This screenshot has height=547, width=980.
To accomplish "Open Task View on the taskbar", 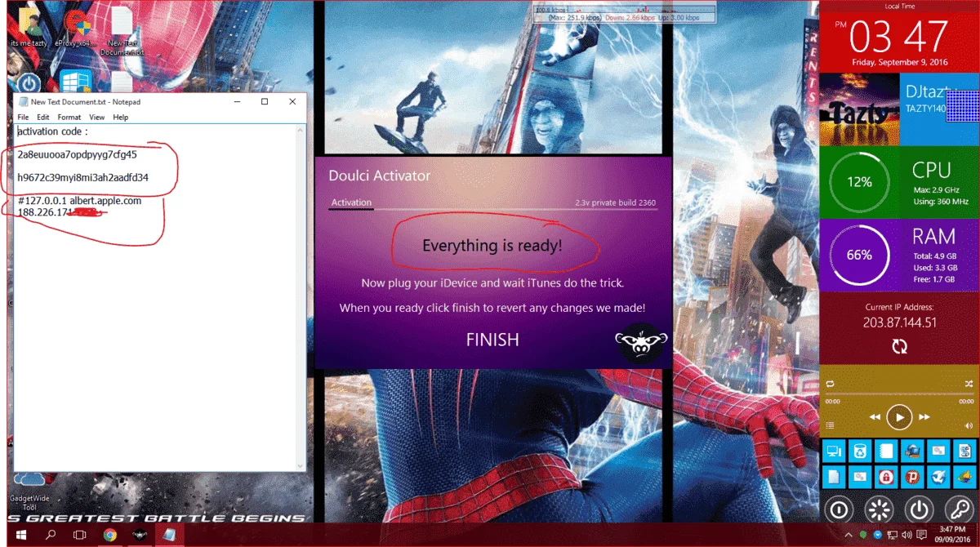I will click(x=79, y=535).
